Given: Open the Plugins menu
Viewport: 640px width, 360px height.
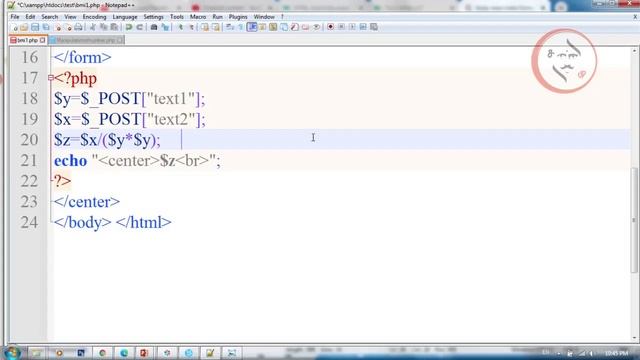Looking at the screenshot, I should coord(238,17).
